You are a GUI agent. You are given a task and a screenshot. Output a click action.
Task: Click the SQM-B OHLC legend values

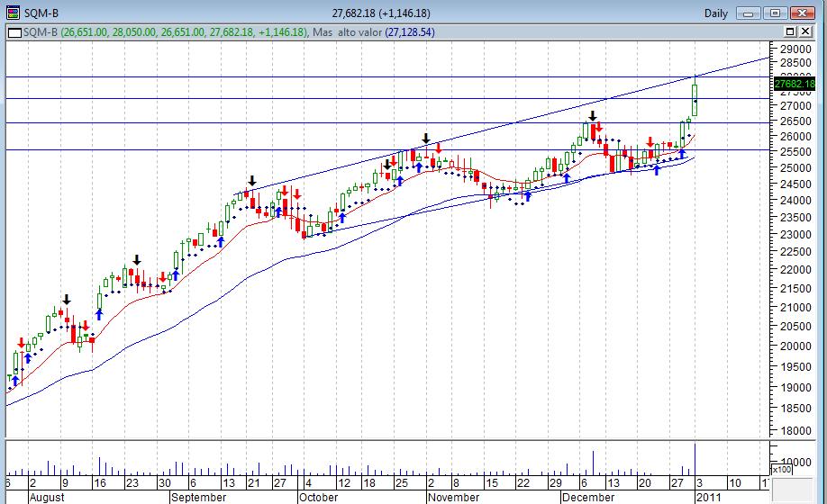click(x=184, y=32)
